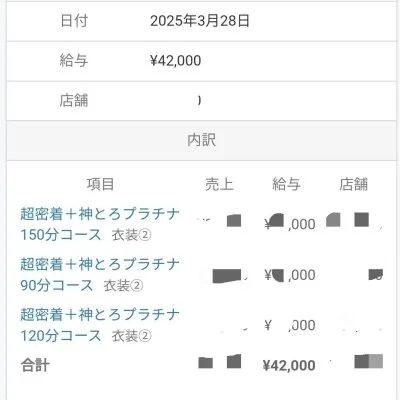The height and width of the screenshot is (400, 400).
Task: Click the 項目 column header
Action: coord(100,184)
